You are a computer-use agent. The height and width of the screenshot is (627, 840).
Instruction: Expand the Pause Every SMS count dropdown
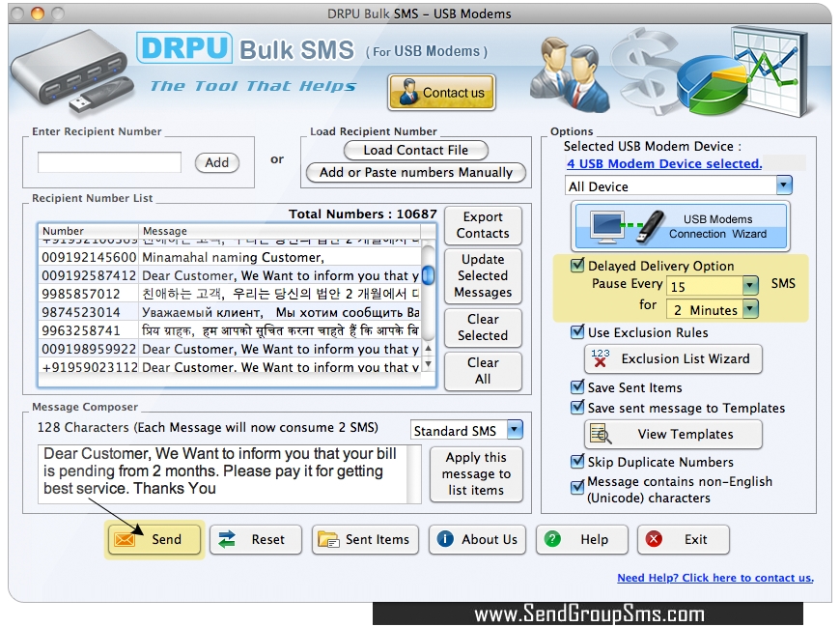(x=750, y=285)
